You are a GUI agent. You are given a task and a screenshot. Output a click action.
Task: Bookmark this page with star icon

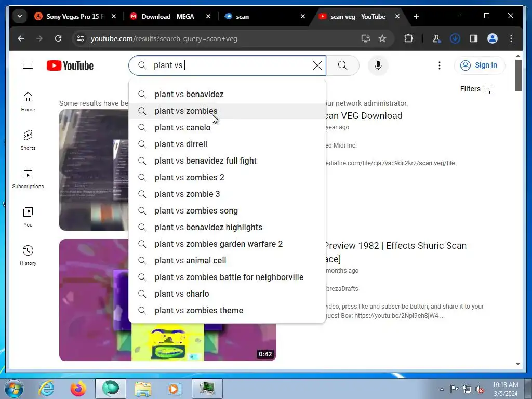(382, 38)
